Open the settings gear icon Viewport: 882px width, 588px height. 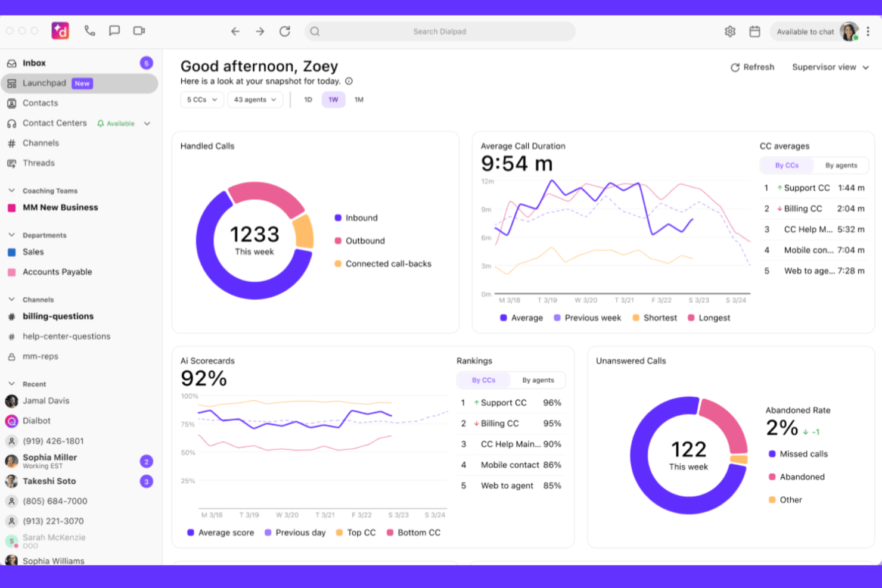coord(730,31)
